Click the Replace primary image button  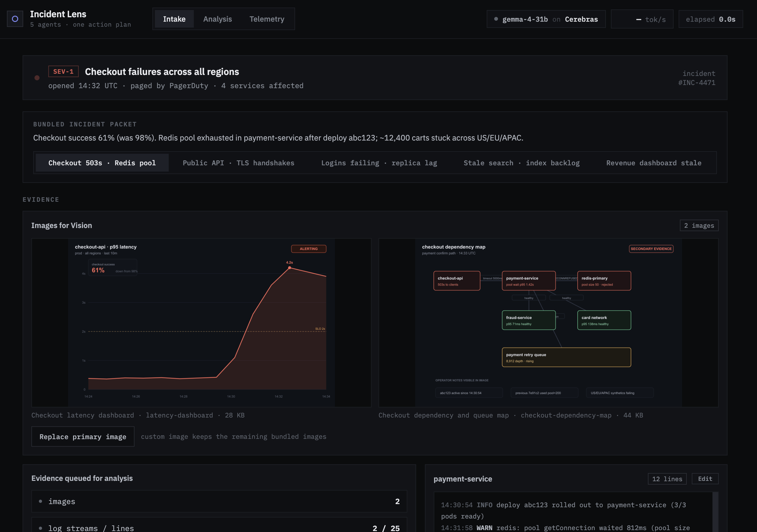click(x=83, y=436)
